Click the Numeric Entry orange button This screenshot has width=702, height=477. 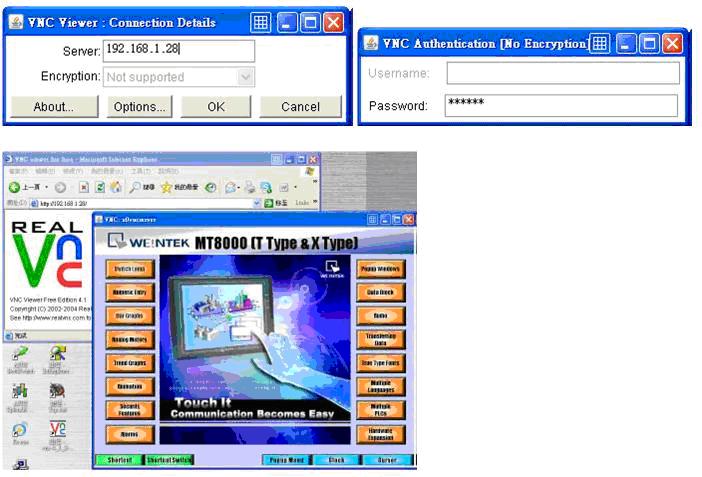point(130,292)
